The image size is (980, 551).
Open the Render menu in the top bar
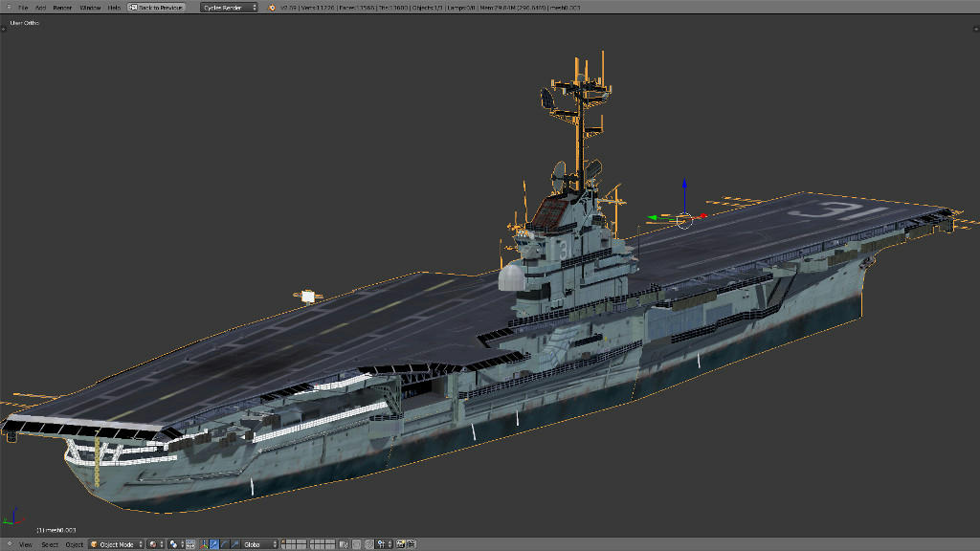62,7
